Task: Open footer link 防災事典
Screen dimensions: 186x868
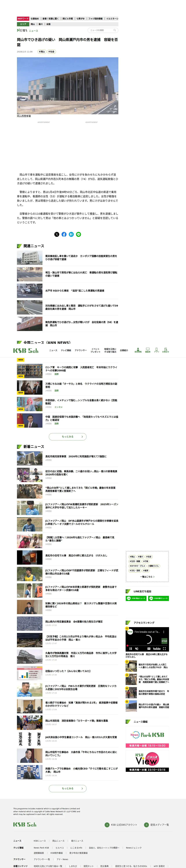Action: [x=104, y=866]
